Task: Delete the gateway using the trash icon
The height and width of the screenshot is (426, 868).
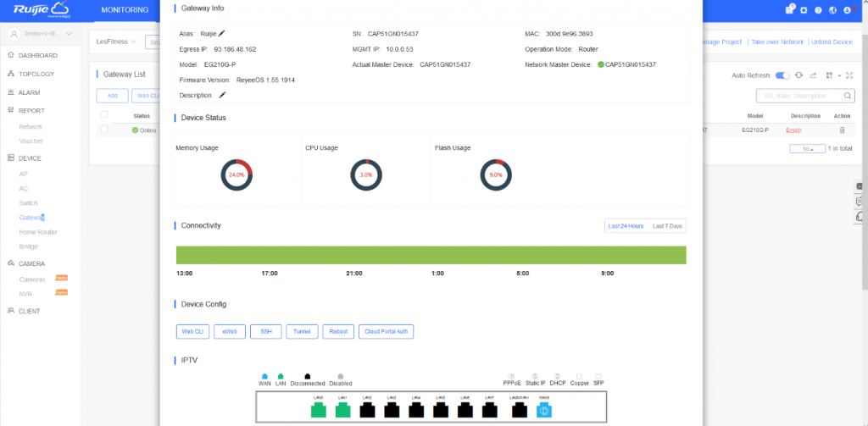Action: pyautogui.click(x=842, y=130)
